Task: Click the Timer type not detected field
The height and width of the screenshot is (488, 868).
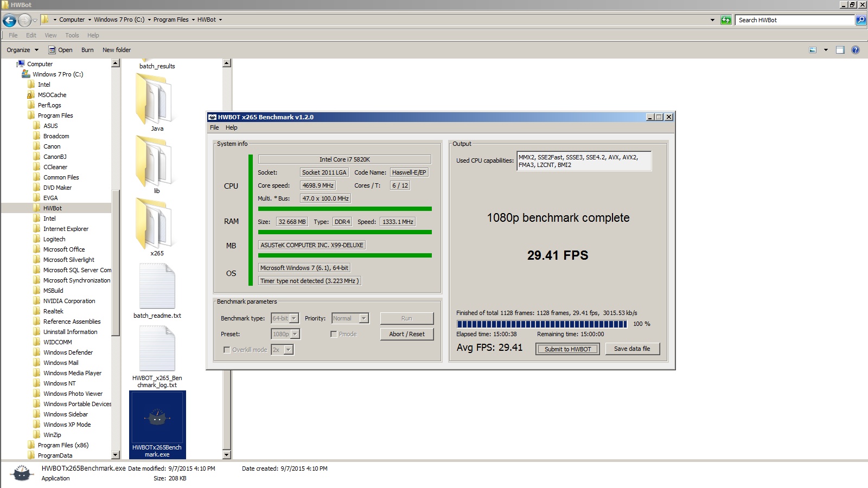Action: click(x=309, y=281)
